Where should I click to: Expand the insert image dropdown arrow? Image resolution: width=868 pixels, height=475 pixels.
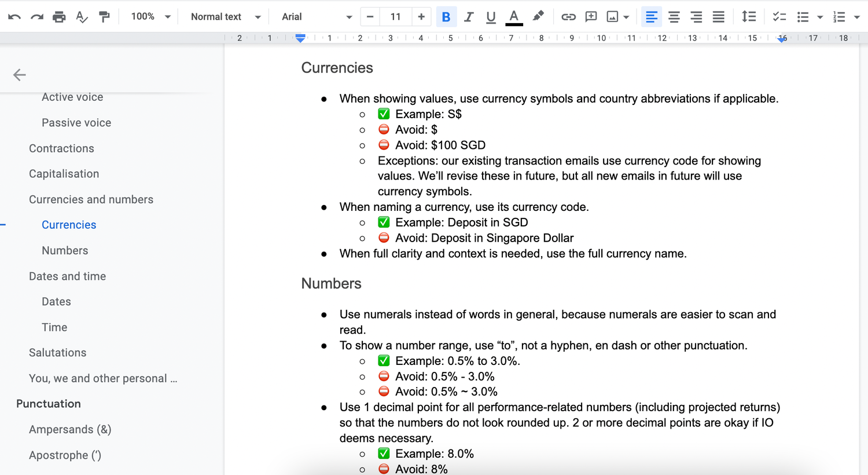626,17
